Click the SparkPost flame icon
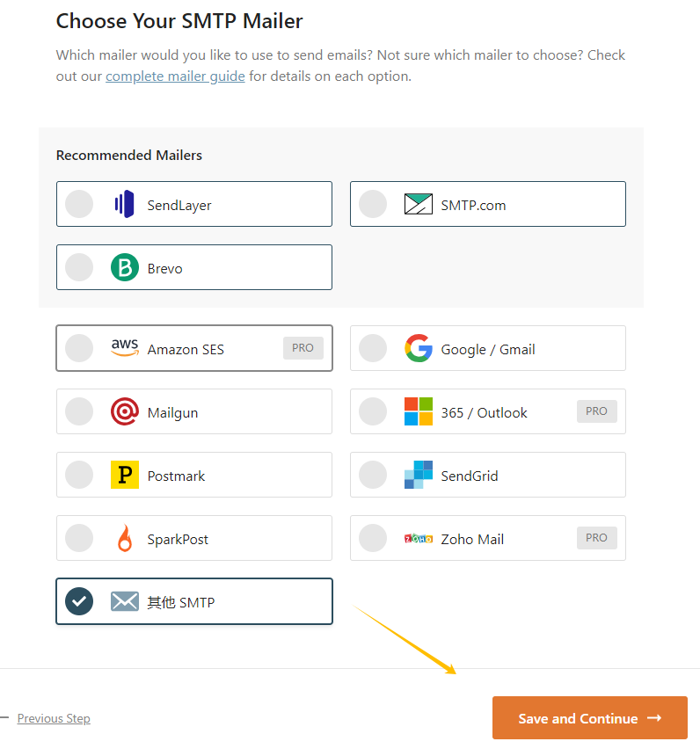The image size is (700, 756). tap(124, 538)
